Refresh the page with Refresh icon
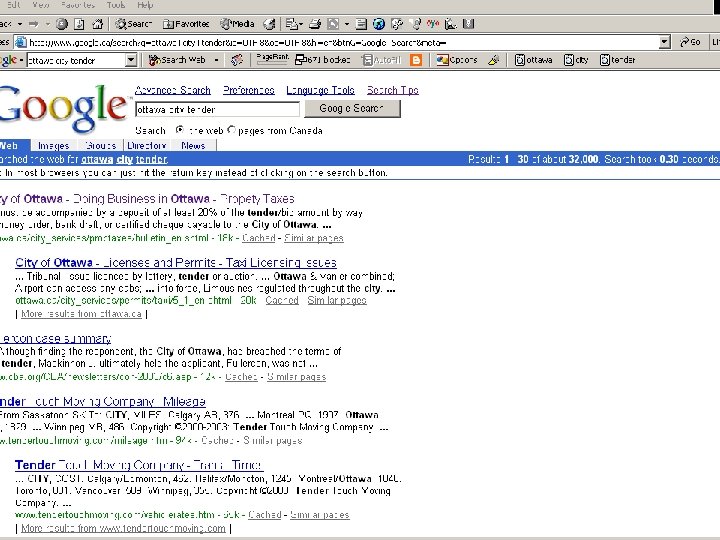 [x=79, y=24]
